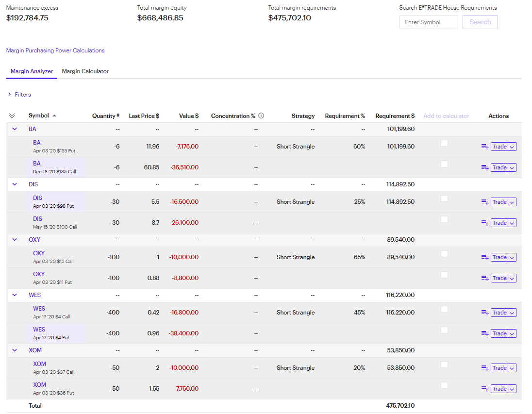This screenshot has height=414, width=532.
Task: Click Trade for DIS Apr 03 $98 Put
Action: (x=499, y=202)
